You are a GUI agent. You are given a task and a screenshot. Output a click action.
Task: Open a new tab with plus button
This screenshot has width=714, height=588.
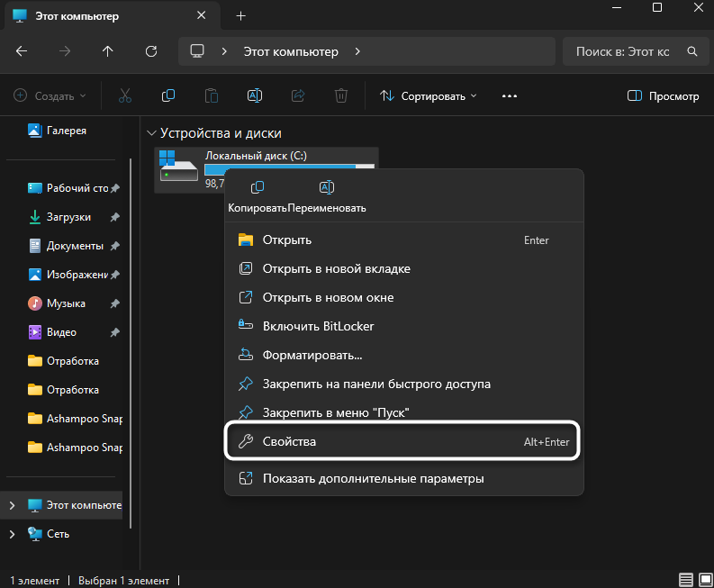(240, 16)
